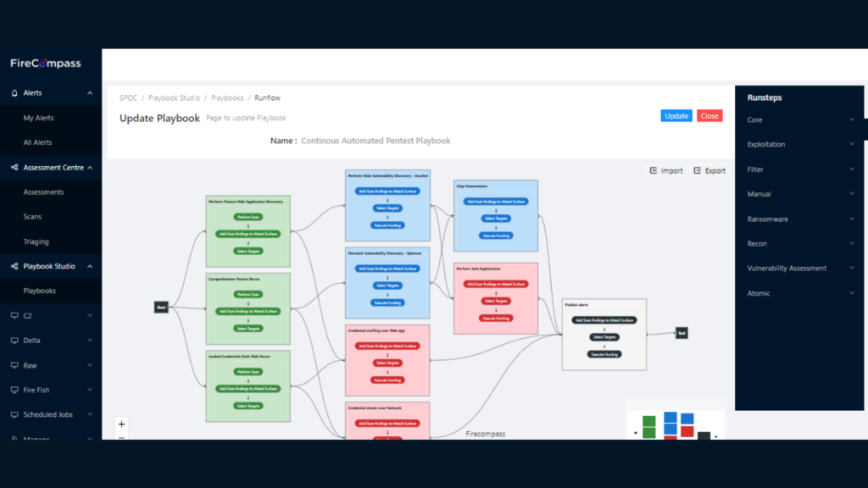Open the Delta dropdown in sidebar
The height and width of the screenshot is (488, 868).
[90, 341]
